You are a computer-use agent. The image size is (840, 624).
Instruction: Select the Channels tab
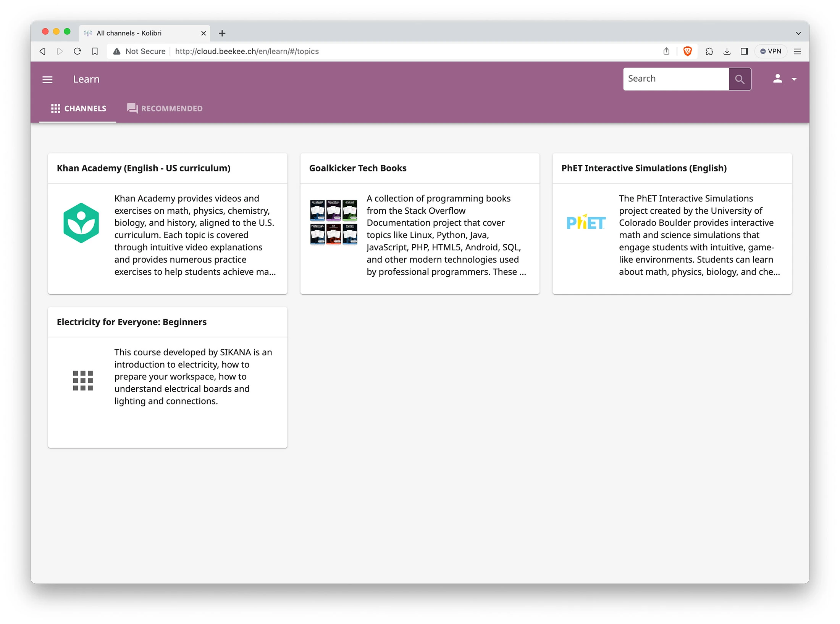[78, 108]
